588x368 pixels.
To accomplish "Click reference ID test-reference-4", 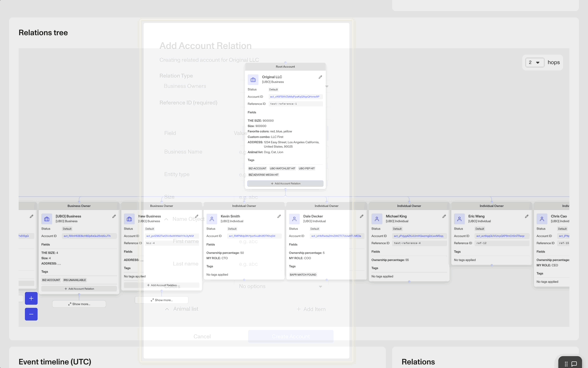I will pyautogui.click(x=408, y=243).
